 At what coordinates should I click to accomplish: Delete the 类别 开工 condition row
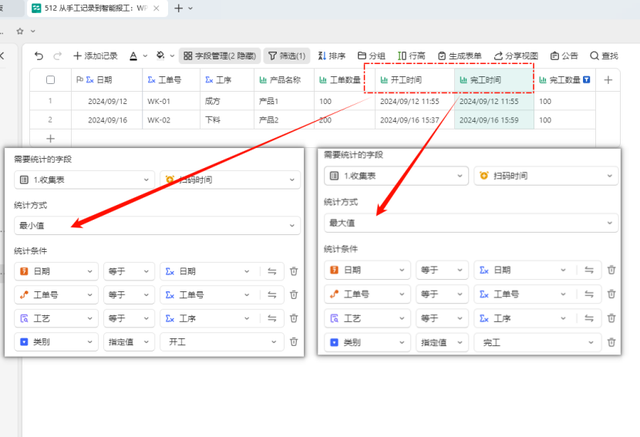point(294,342)
